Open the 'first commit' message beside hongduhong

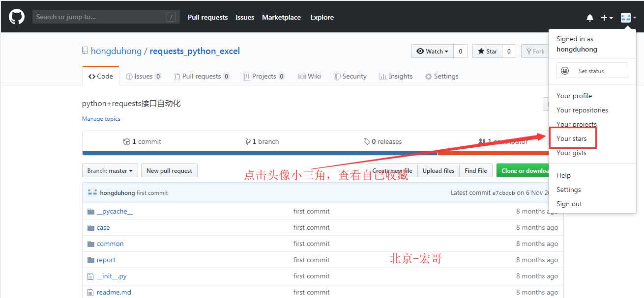pyautogui.click(x=152, y=193)
